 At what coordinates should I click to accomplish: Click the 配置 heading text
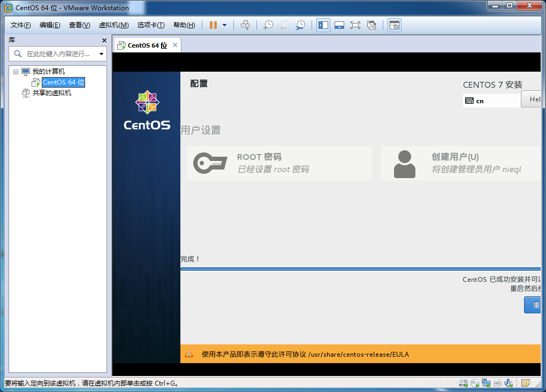tap(199, 84)
